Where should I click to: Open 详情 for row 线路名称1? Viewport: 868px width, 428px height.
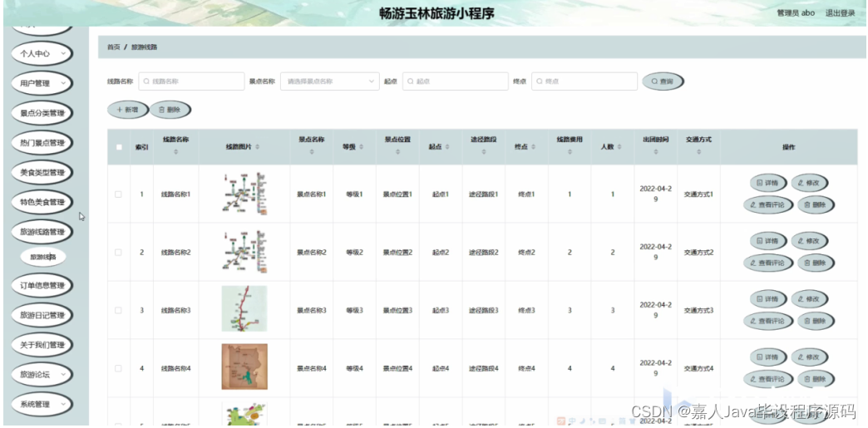pyautogui.click(x=767, y=183)
